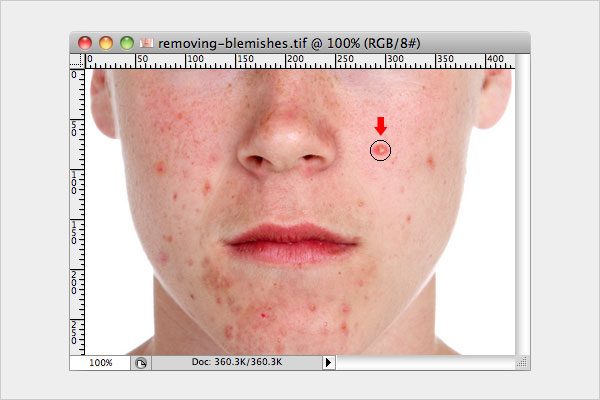Viewport: 600px width, 400px height.
Task: Close the removing-blemishes.tif window
Action: pos(85,43)
